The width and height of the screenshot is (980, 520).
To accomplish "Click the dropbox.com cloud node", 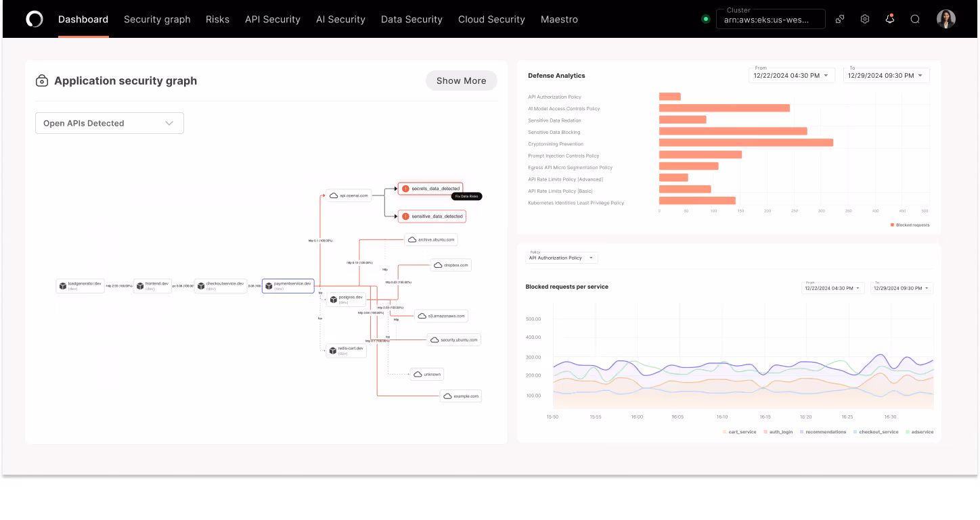I will (451, 265).
